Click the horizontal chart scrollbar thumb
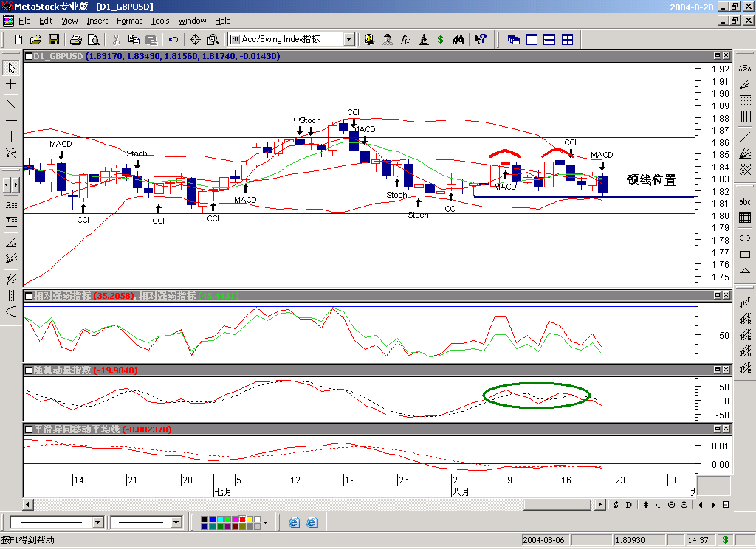 [557, 505]
